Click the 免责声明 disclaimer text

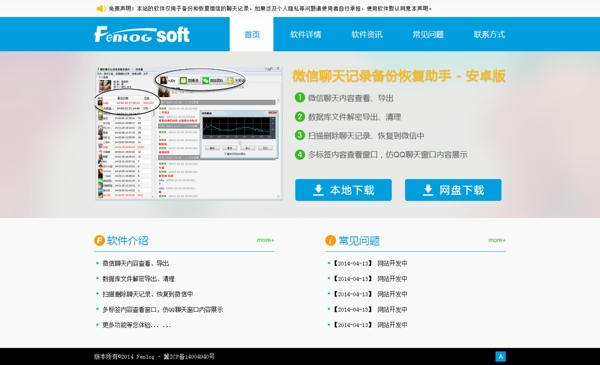[x=270, y=8]
